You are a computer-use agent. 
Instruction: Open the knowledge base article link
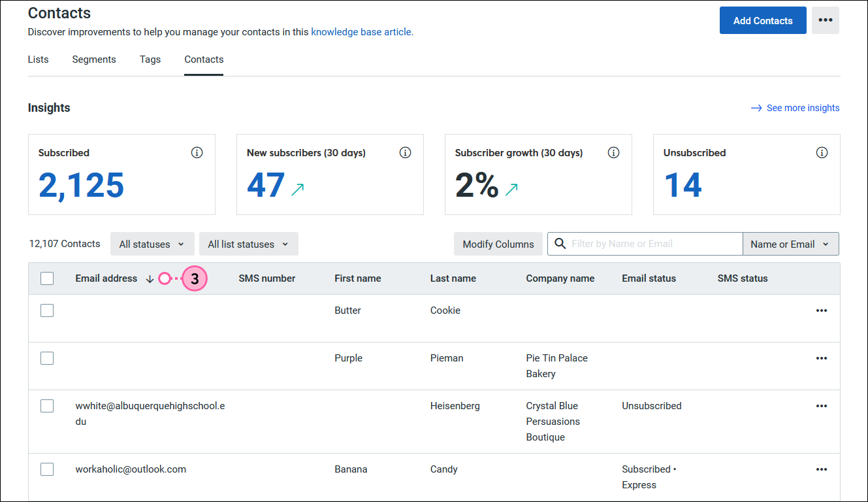tap(362, 31)
